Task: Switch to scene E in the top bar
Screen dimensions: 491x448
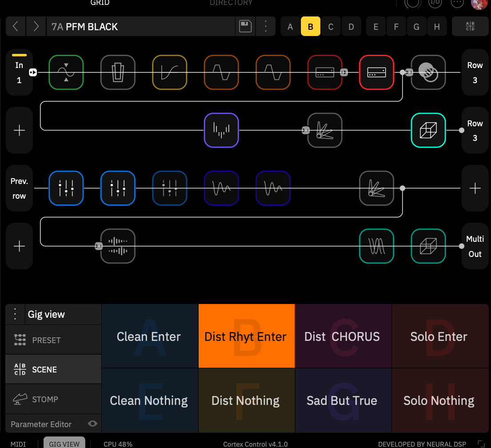Action: point(376,27)
